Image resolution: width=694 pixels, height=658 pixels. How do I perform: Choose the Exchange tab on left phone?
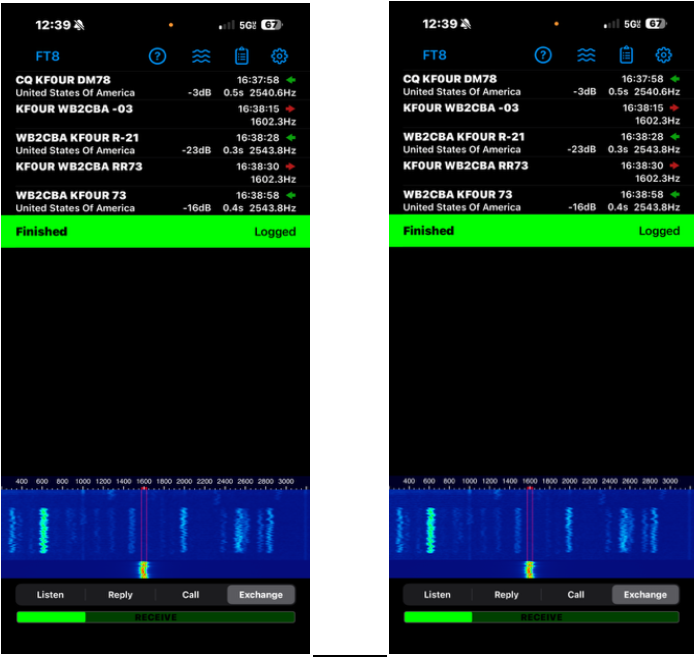pos(261,594)
